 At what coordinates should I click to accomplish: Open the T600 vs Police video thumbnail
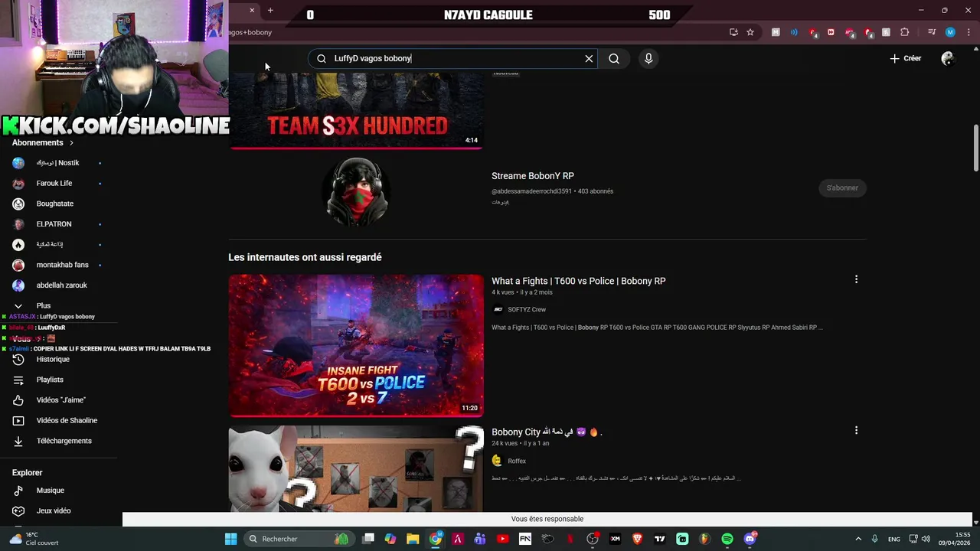point(356,345)
